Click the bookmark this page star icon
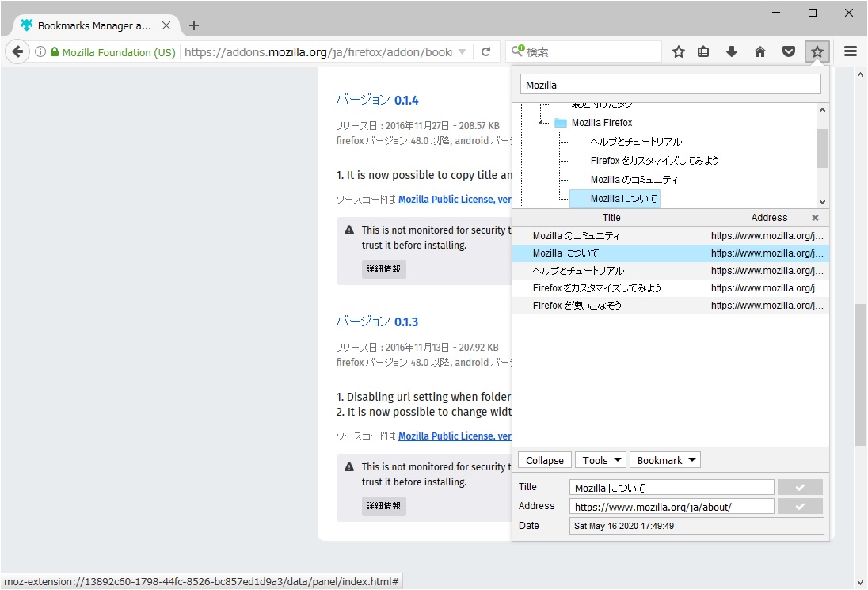The height and width of the screenshot is (590, 868). [x=679, y=52]
